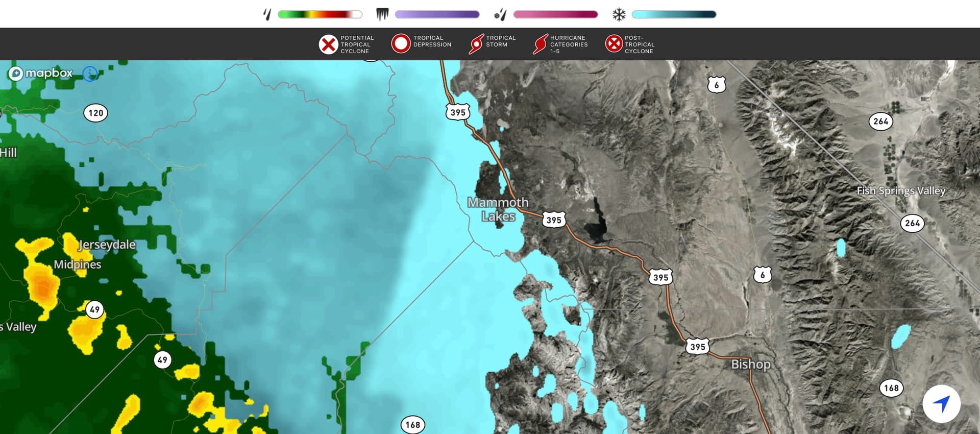Click the pink mixed precipitation scale
The width and height of the screenshot is (980, 434).
coord(555,14)
